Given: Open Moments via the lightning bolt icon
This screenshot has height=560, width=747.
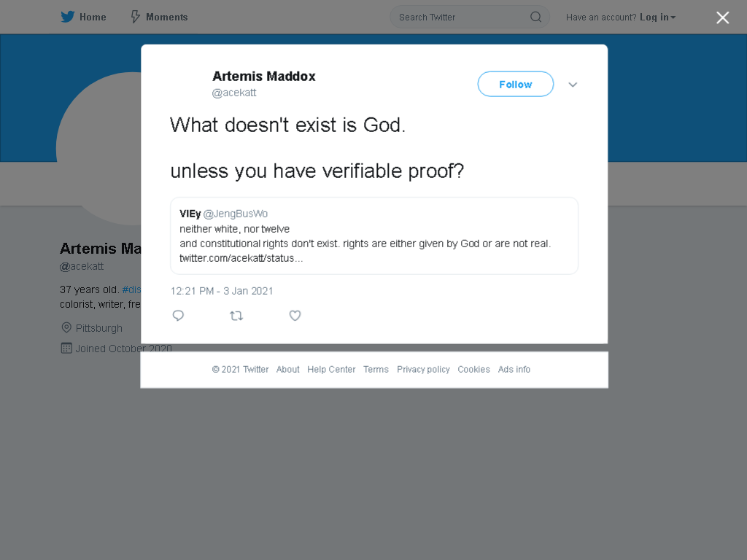Looking at the screenshot, I should pyautogui.click(x=135, y=17).
